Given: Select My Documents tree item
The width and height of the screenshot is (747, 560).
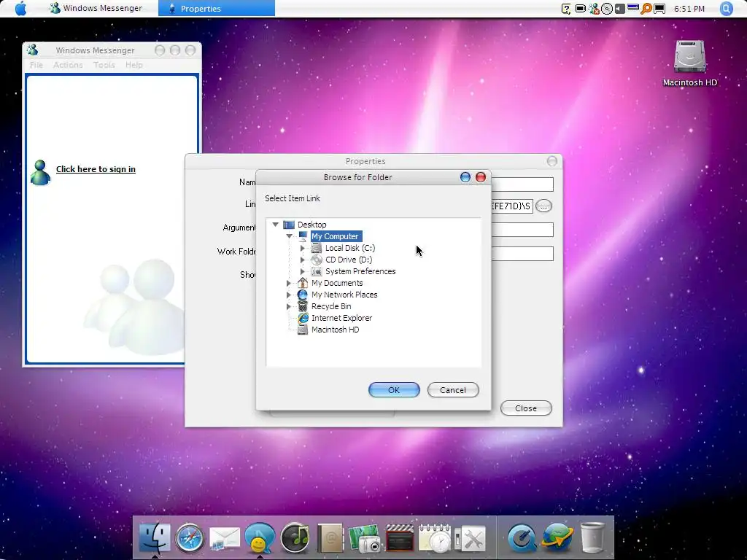Looking at the screenshot, I should (337, 283).
